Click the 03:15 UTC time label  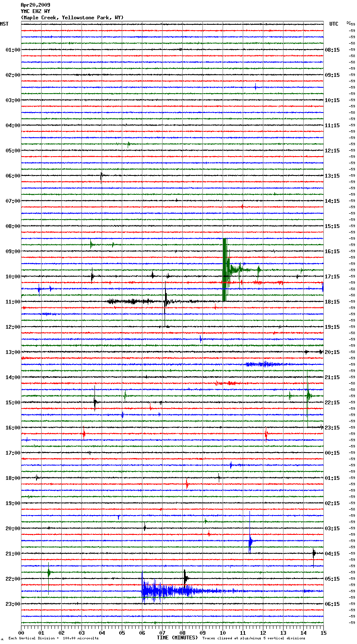(332, 529)
